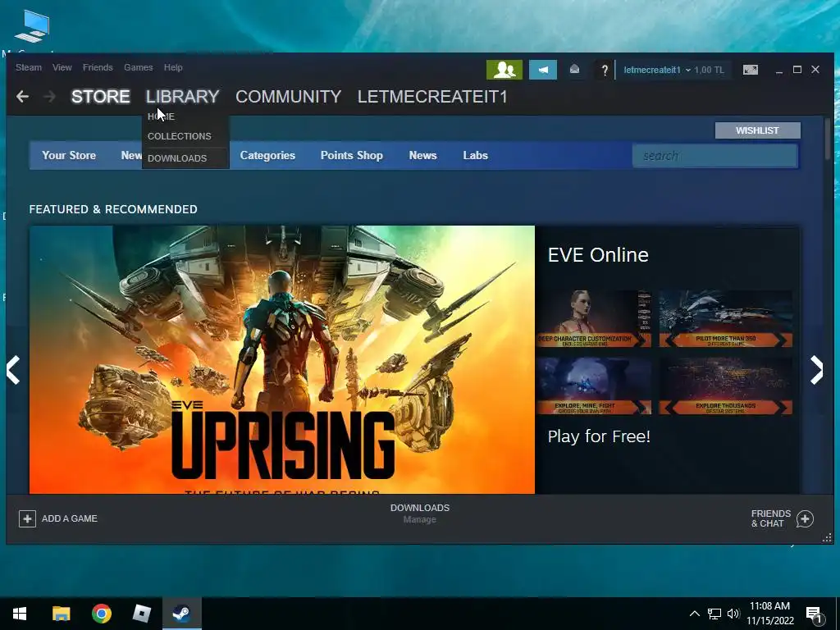The width and height of the screenshot is (840, 630).
Task: Open the Games menu
Action: pyautogui.click(x=138, y=67)
